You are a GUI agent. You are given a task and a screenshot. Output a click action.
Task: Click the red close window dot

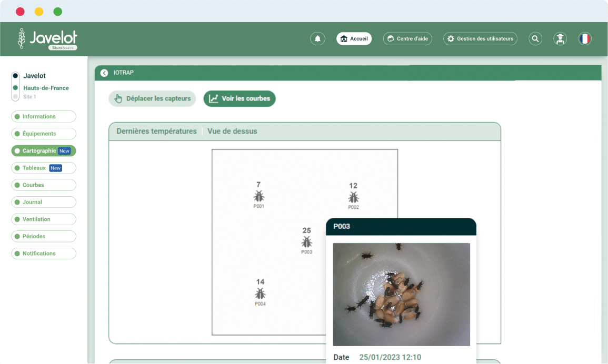point(20,12)
